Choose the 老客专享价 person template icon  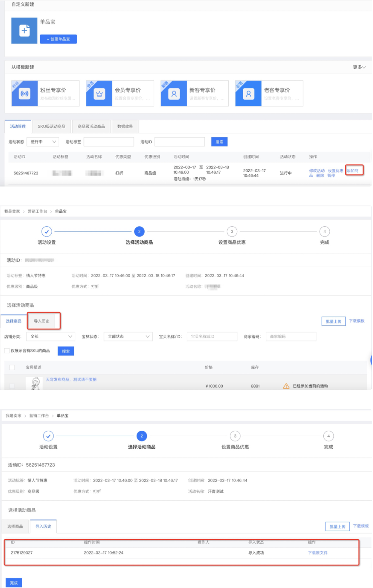pos(248,94)
